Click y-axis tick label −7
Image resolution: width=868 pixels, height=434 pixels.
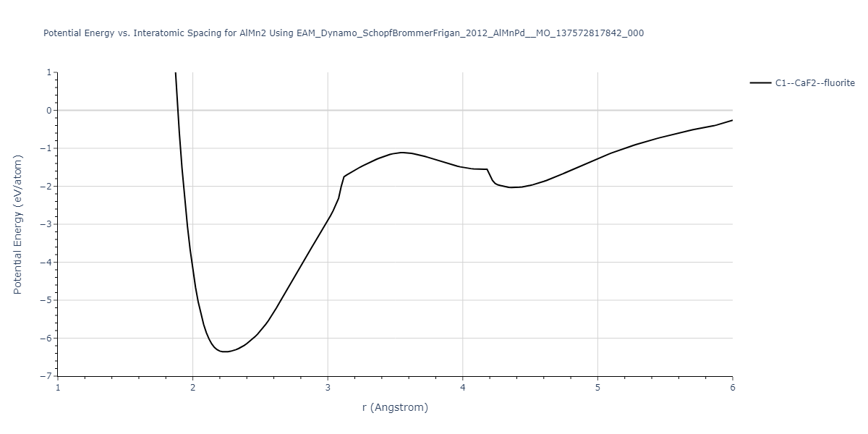47,376
